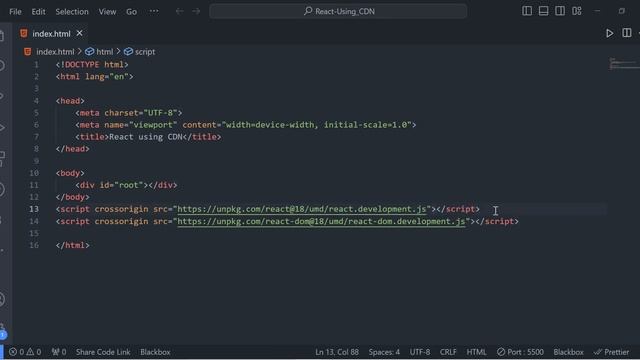The image size is (640, 360).
Task: Click the right Blackbox status item
Action: coord(569,352)
